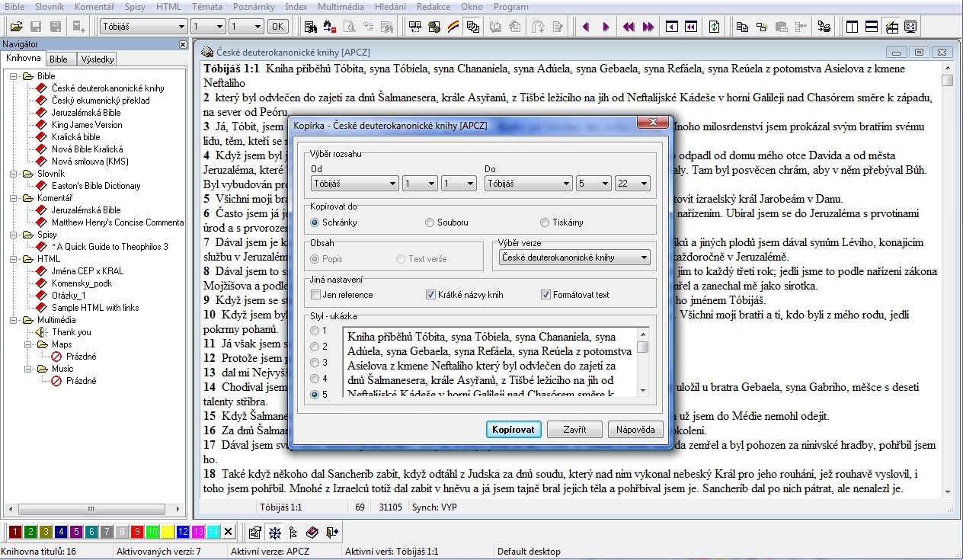
Task: Select red color swatch number 9
Action: (137, 532)
